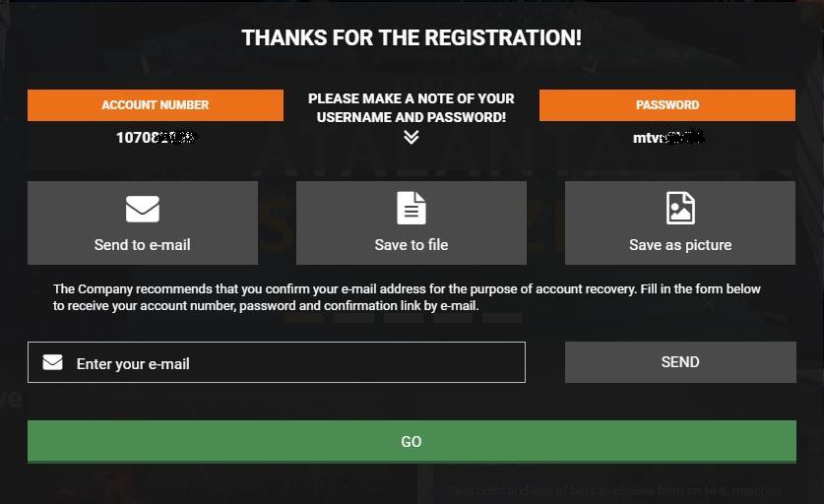Select the password value starting with mtv
Screen dimensions: 824x504
[667, 138]
